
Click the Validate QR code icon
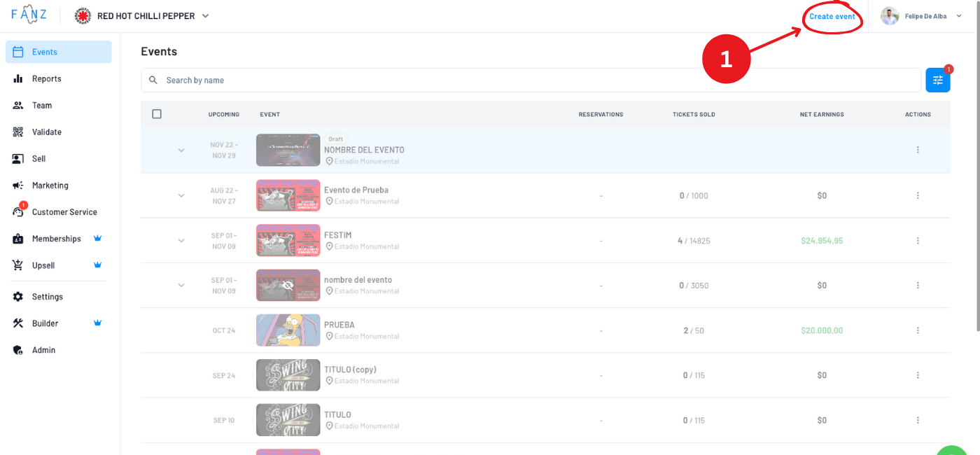tap(18, 132)
